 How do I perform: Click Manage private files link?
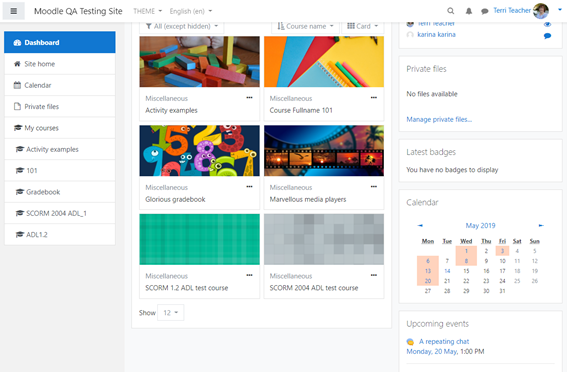point(439,119)
